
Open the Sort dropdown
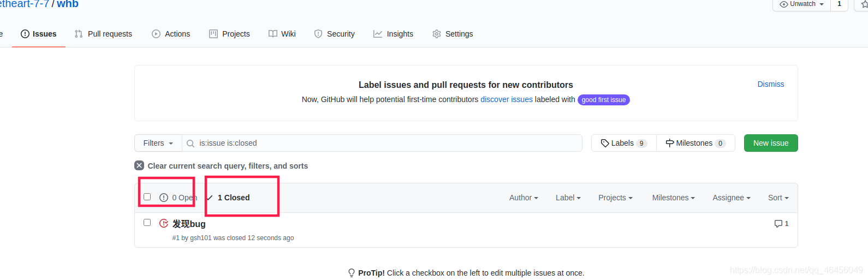click(778, 198)
